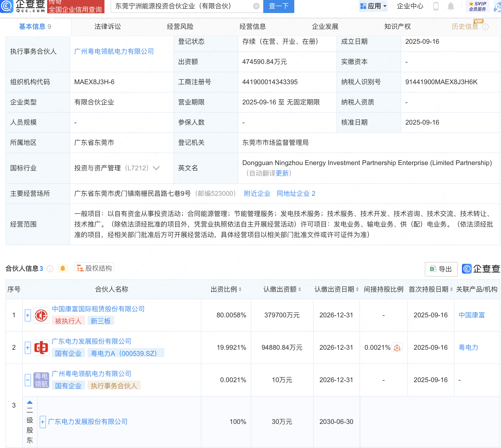The width and height of the screenshot is (501, 448).
Task: Switch to 知识产权 tab
Action: tap(397, 27)
